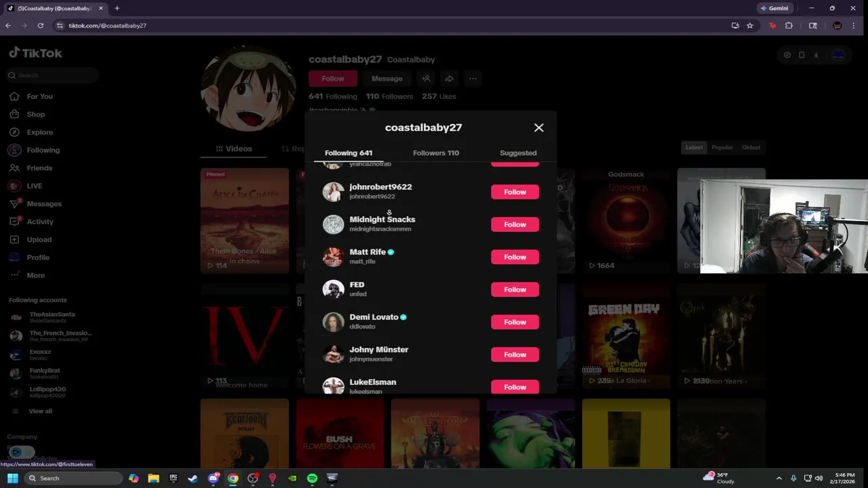Open the Following feed in sidebar
This screenshot has width=868, height=488.
[43, 150]
